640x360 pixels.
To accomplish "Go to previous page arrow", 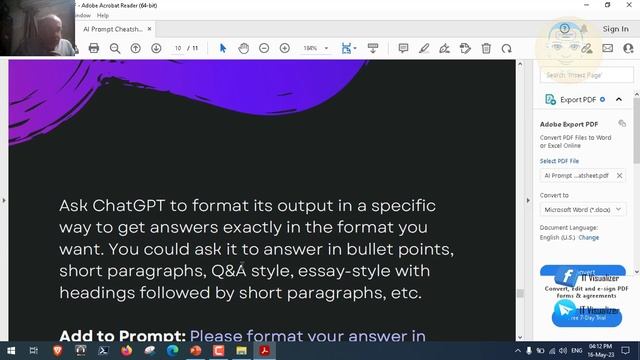I will [136, 48].
